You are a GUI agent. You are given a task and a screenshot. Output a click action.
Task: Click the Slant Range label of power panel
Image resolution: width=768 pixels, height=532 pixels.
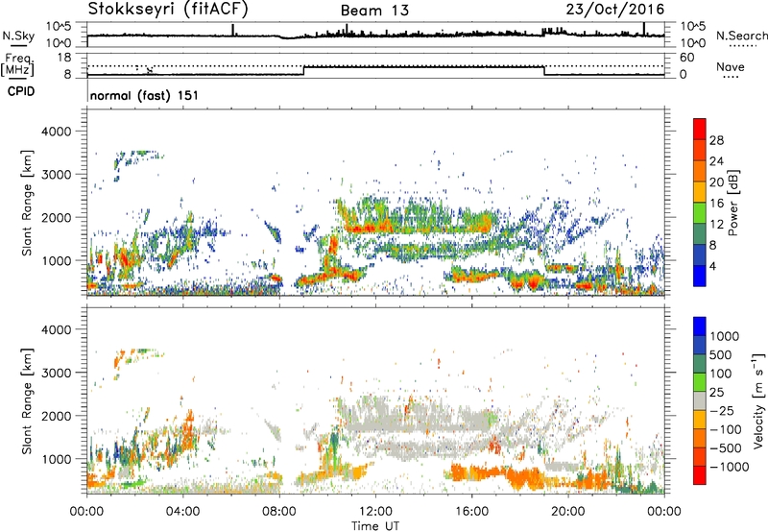click(x=27, y=203)
